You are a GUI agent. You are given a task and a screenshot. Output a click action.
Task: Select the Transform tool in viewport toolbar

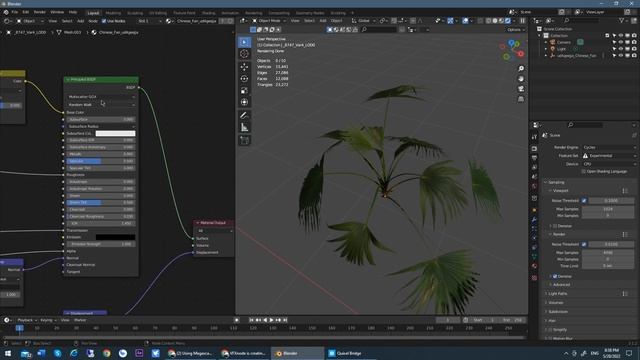(x=244, y=102)
